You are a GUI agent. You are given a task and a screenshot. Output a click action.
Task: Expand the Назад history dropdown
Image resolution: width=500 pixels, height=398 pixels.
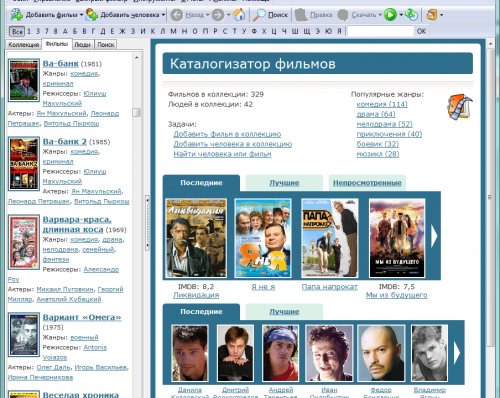pyautogui.click(x=207, y=15)
